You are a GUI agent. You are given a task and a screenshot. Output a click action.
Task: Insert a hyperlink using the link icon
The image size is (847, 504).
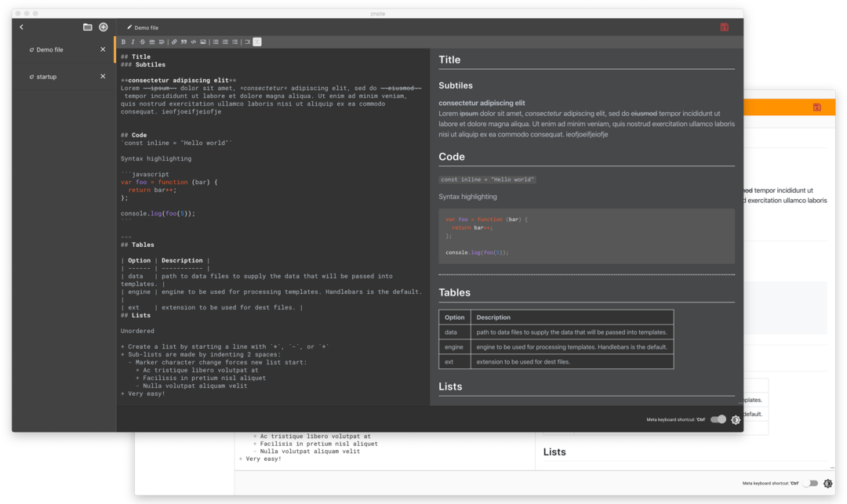(174, 42)
